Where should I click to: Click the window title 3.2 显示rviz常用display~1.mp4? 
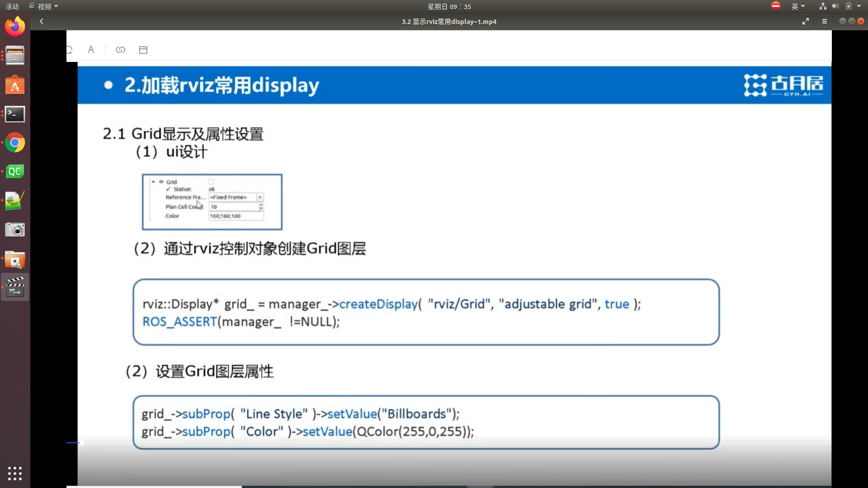tap(449, 21)
